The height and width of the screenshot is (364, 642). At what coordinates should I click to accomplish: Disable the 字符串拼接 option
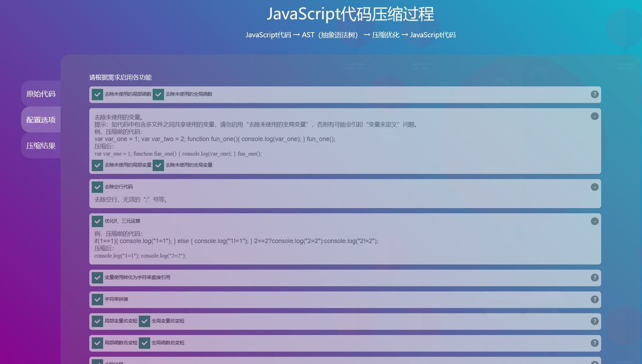pos(97,299)
